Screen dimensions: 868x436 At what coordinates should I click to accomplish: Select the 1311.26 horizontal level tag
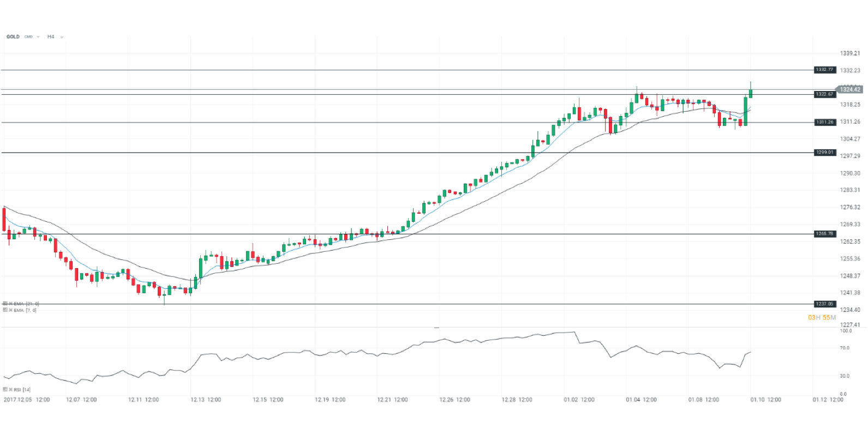pos(824,122)
